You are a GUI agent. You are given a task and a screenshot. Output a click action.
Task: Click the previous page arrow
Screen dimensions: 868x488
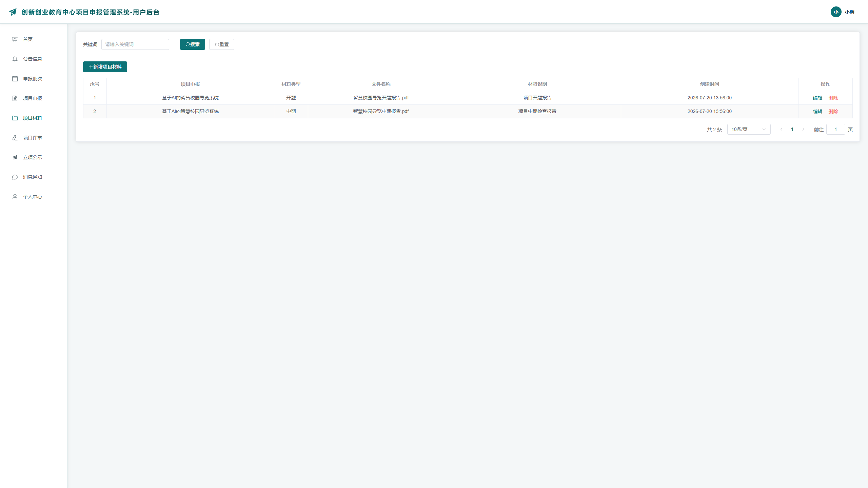781,129
